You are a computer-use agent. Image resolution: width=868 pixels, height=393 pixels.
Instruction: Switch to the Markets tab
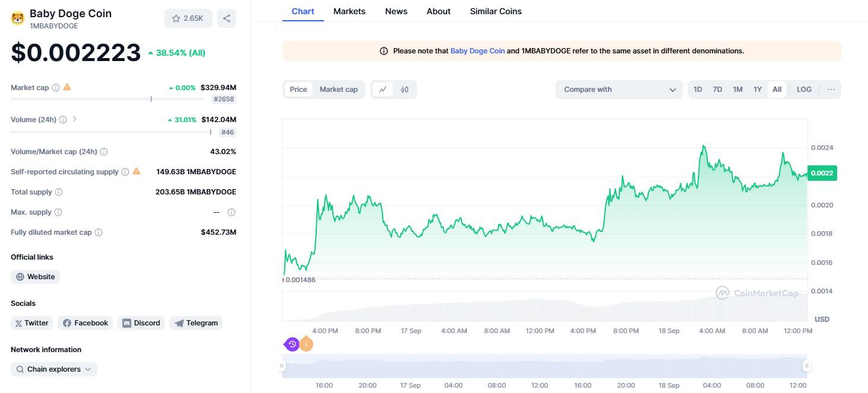(349, 11)
